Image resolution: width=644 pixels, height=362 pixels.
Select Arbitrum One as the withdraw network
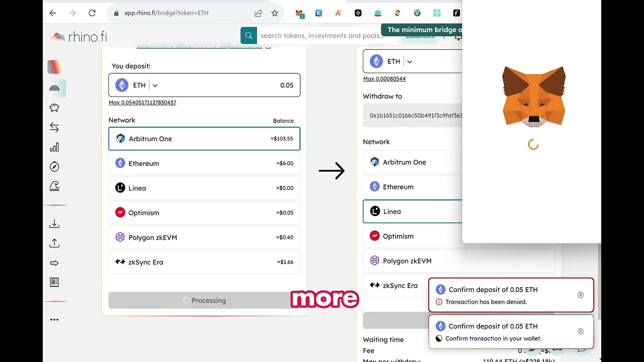[413, 162]
